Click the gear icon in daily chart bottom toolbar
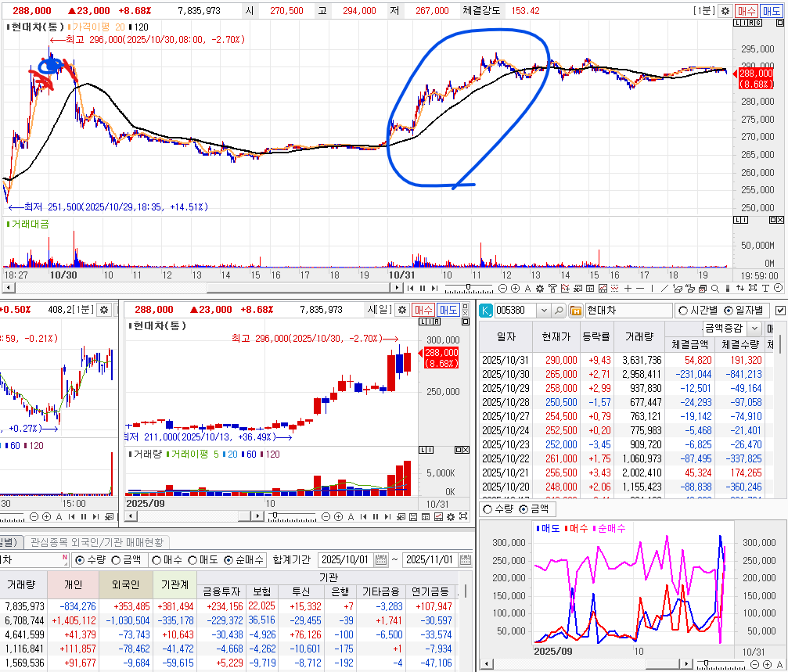The image size is (788, 672). click(x=451, y=517)
